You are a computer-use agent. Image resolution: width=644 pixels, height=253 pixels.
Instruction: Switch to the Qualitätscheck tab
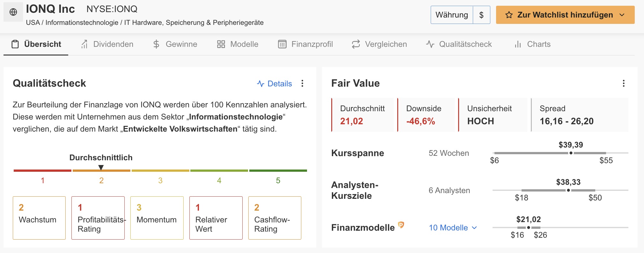click(459, 44)
